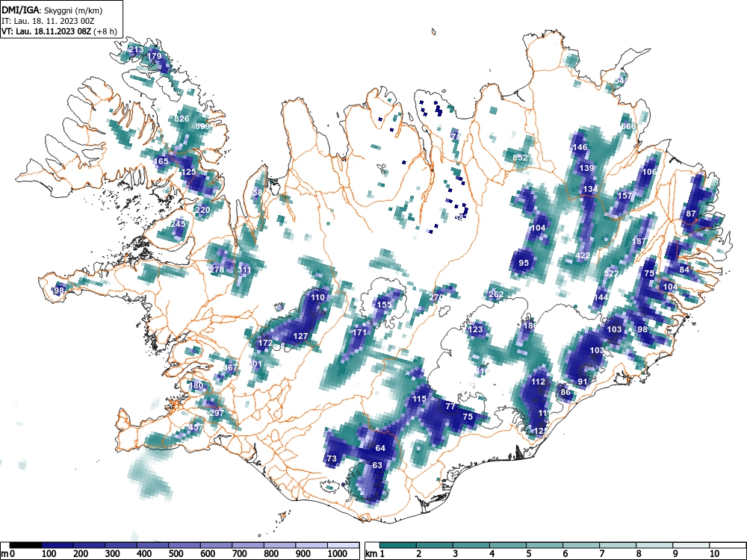Click the 64 value label
Image resolution: width=747 pixels, height=560 pixels.
point(380,448)
